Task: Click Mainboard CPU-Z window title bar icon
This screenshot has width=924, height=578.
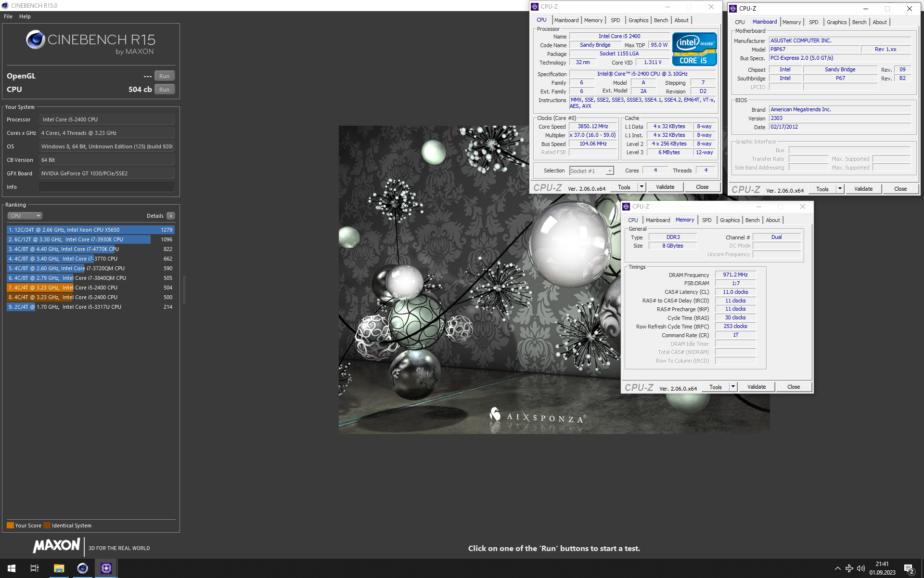Action: click(x=733, y=9)
